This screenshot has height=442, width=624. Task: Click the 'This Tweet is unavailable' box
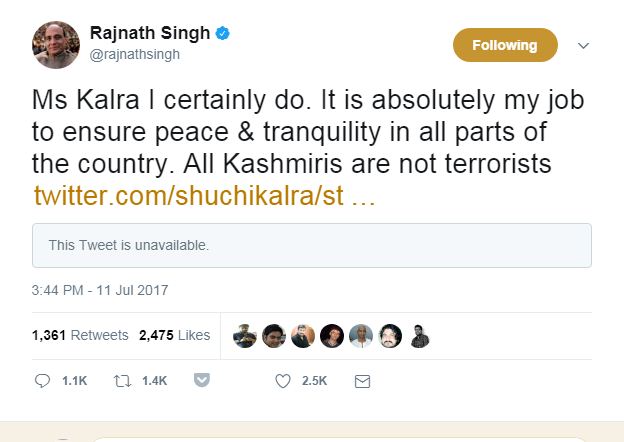(311, 245)
